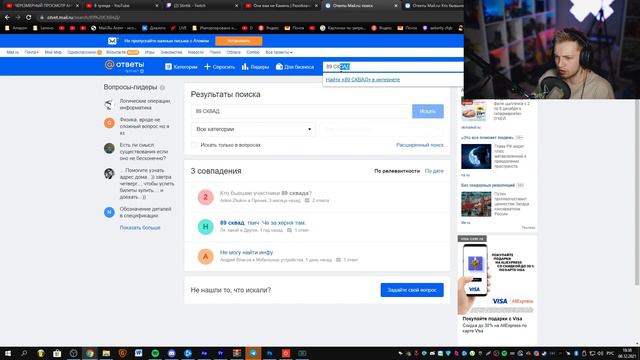The width and height of the screenshot is (640, 360).
Task: Open After Effects from the taskbar
Action: click(x=204, y=353)
